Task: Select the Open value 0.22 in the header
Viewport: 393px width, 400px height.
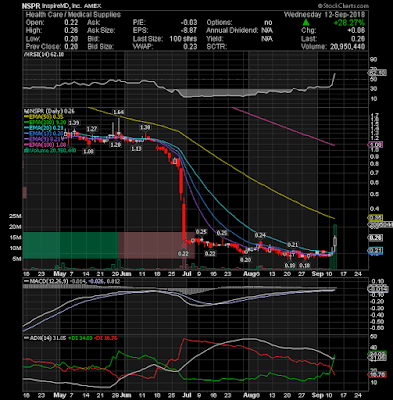Action: pyautogui.click(x=71, y=23)
